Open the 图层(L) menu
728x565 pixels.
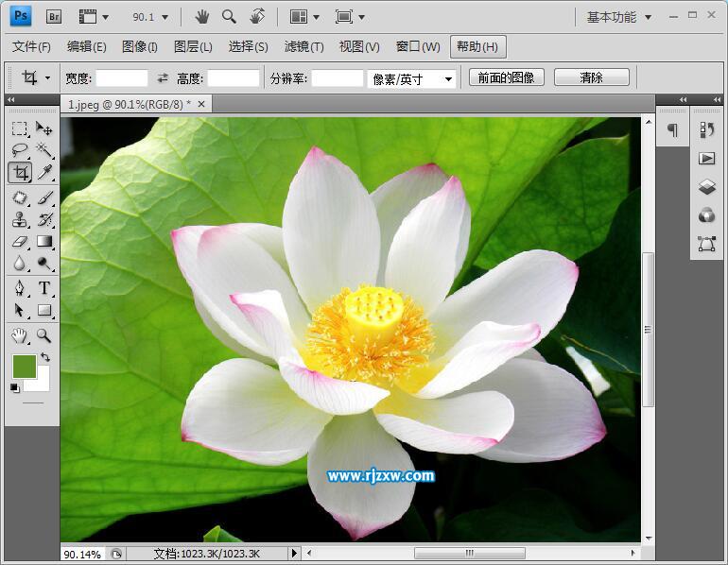[193, 47]
